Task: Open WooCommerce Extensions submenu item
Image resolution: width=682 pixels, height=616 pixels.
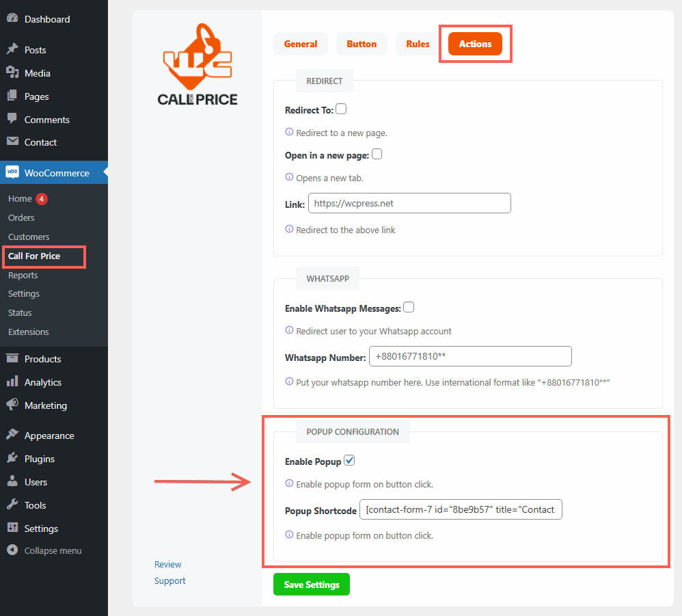Action: click(x=28, y=332)
